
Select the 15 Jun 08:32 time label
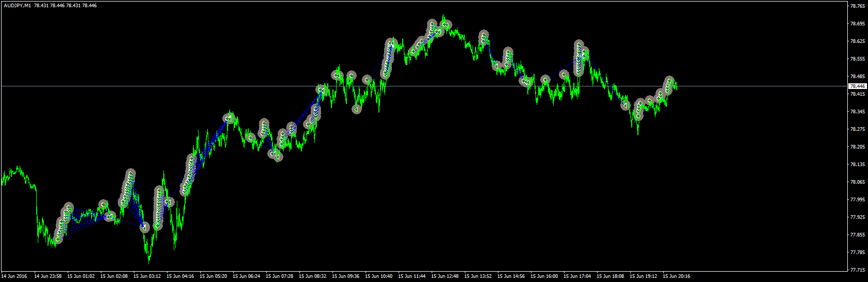tap(312, 276)
